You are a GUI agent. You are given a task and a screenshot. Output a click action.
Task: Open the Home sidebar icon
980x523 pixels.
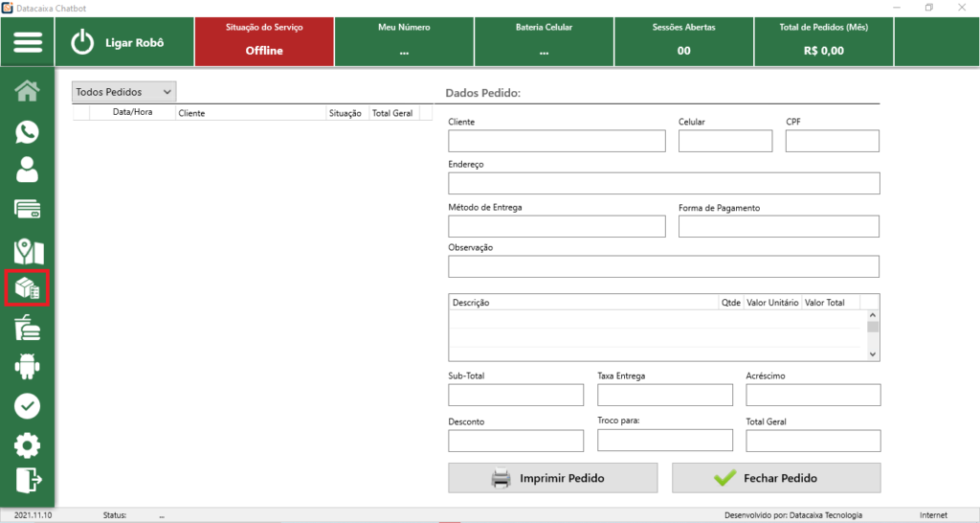pyautogui.click(x=27, y=91)
